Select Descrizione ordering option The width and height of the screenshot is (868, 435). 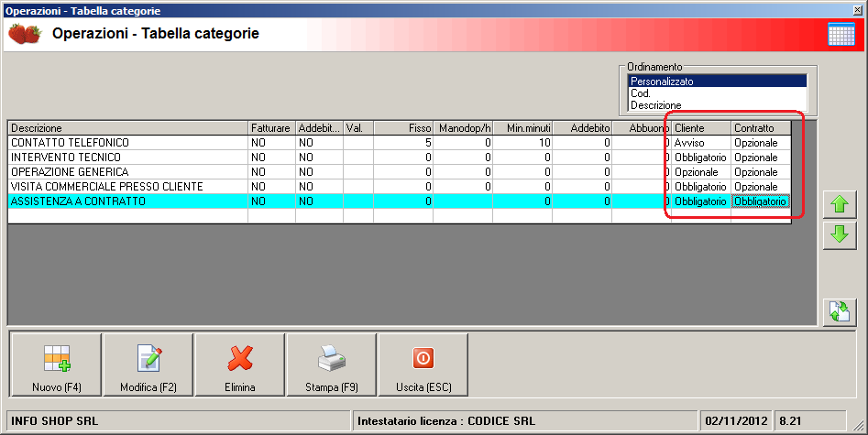click(717, 105)
